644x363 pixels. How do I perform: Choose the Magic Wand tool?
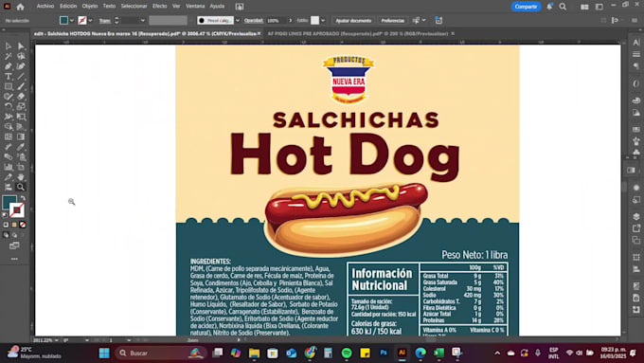coord(9,56)
